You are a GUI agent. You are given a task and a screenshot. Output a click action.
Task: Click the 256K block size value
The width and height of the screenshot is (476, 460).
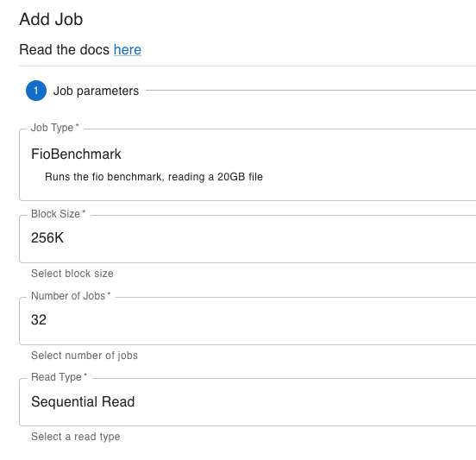tap(47, 238)
